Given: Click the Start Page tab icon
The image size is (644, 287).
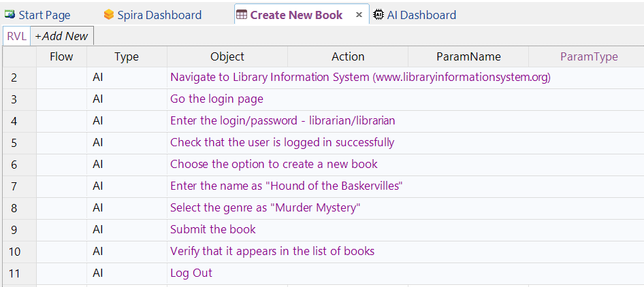Looking at the screenshot, I should pos(10,15).
